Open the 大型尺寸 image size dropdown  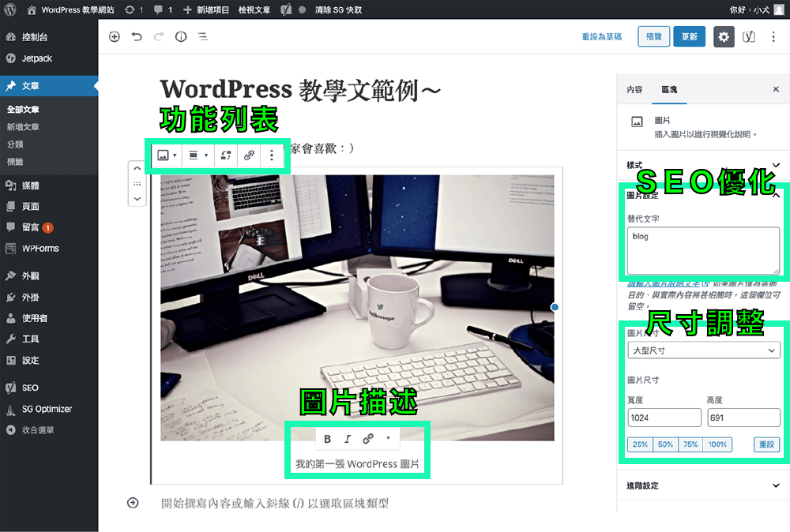pos(704,350)
